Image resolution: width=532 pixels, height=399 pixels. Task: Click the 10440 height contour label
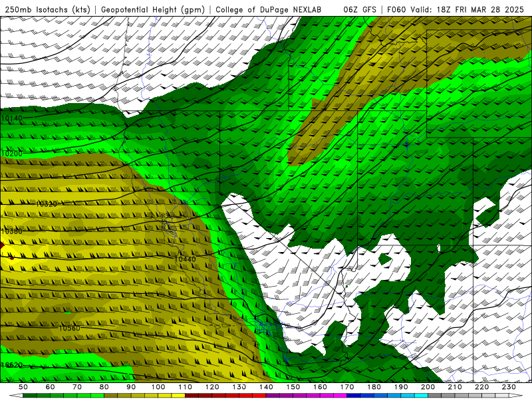185,259
